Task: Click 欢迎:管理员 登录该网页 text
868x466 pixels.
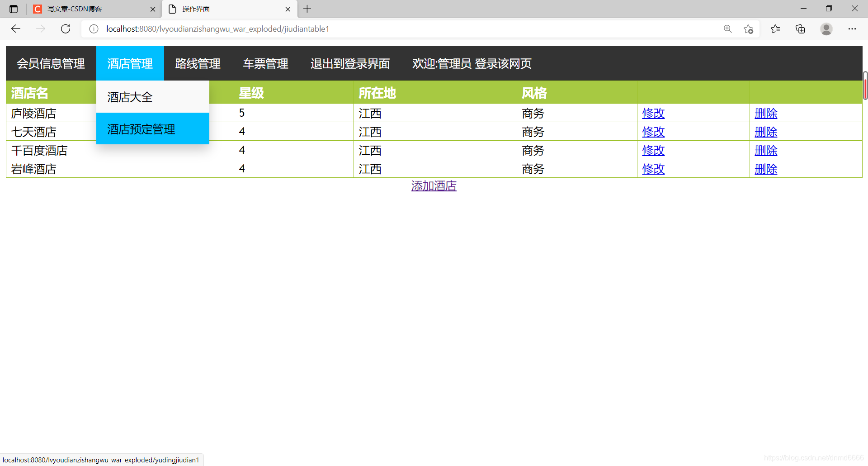Action: point(472,63)
